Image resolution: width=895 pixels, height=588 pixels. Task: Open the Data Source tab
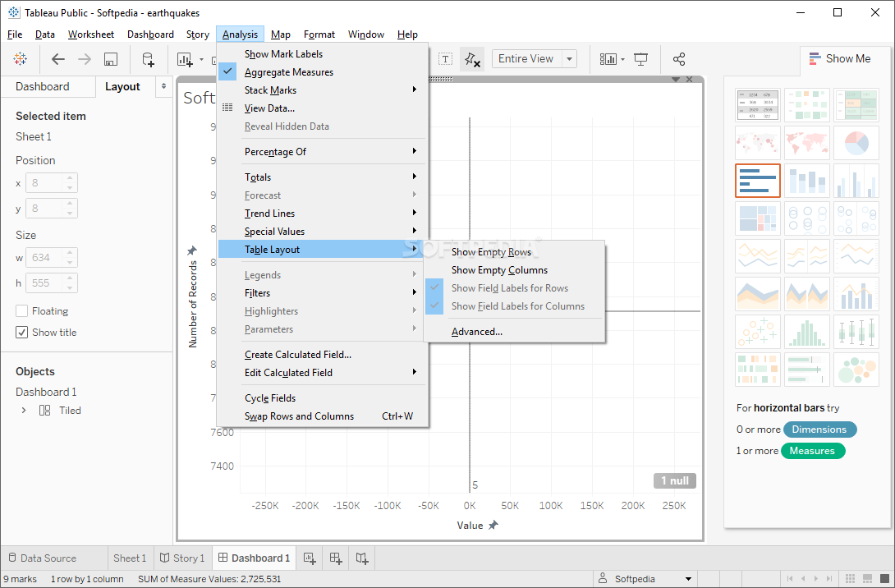coord(43,558)
